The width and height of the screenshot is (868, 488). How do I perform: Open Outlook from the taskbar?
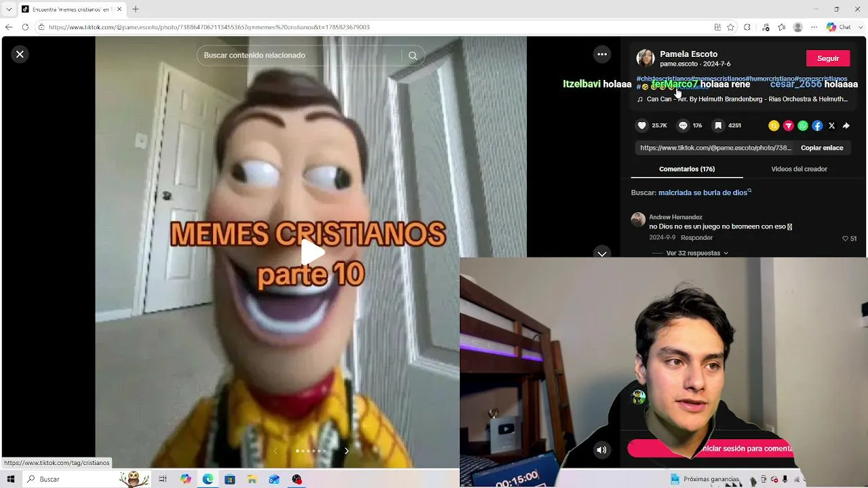pos(274,479)
